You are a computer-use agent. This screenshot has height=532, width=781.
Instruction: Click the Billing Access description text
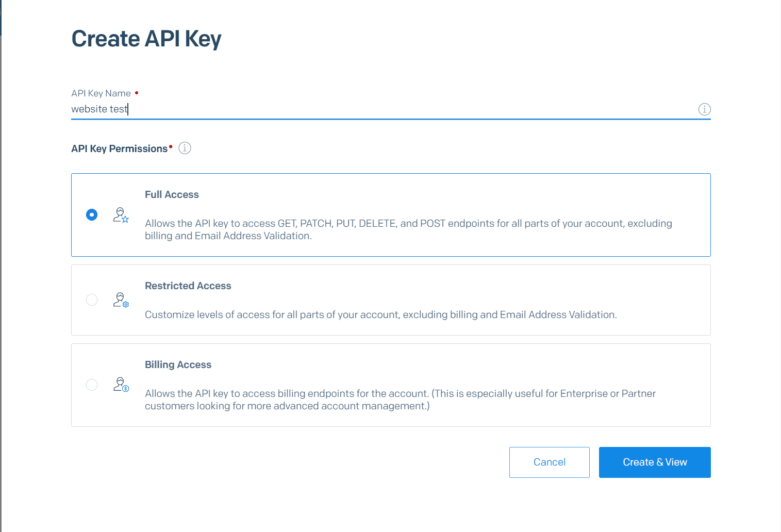click(400, 400)
